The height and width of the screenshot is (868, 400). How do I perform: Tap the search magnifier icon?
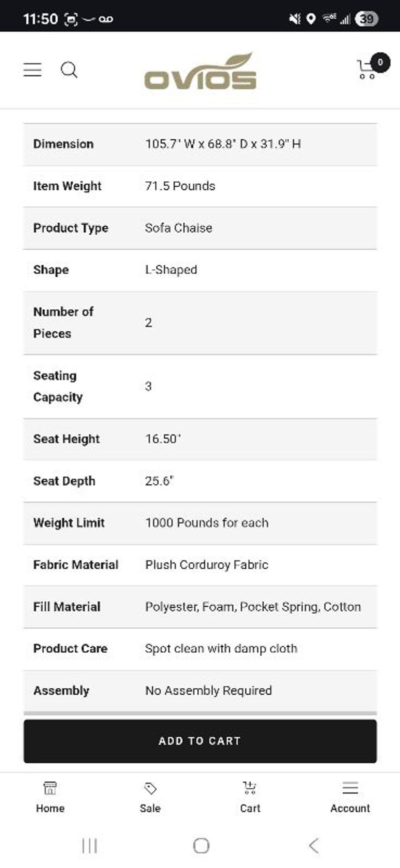pos(69,70)
